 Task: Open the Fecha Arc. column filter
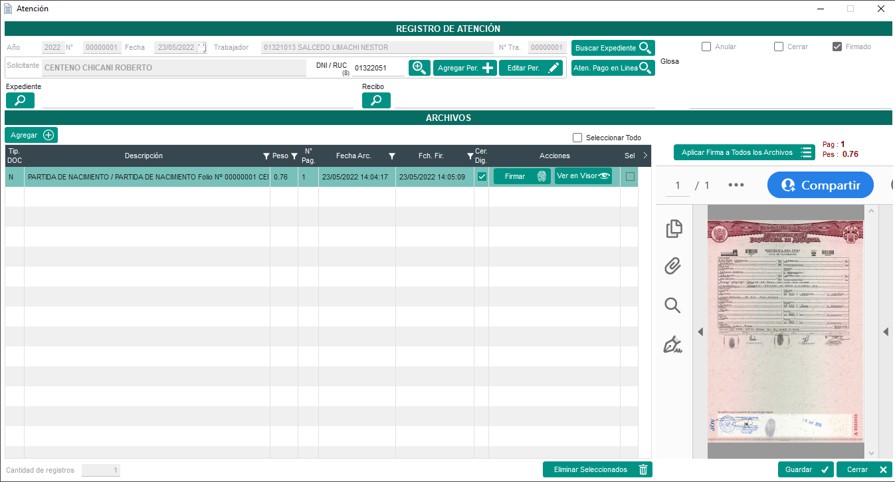coord(391,156)
